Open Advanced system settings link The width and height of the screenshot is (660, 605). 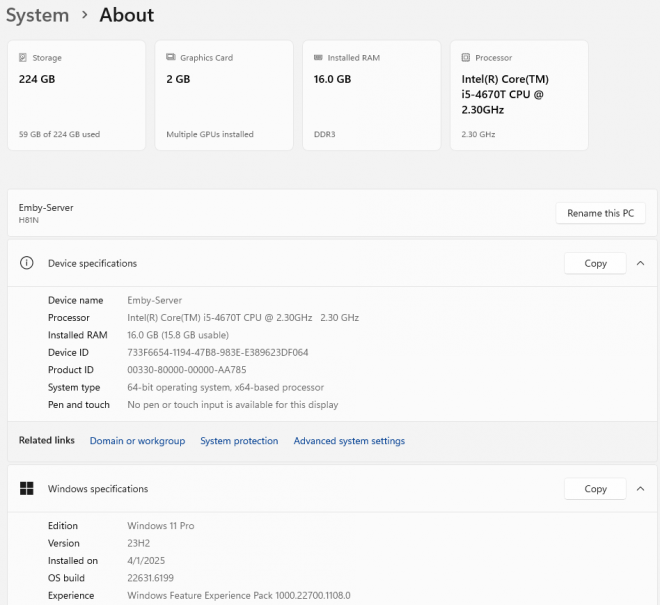click(x=349, y=441)
